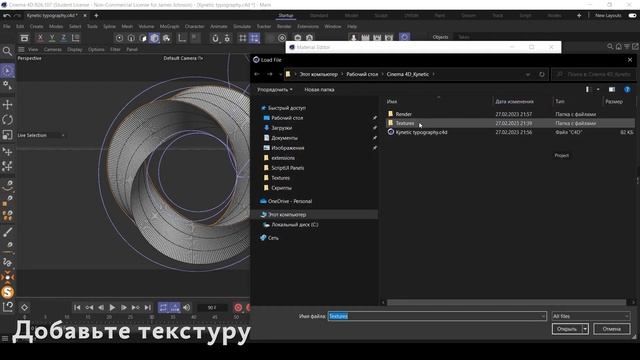Click the orange S icon in left toolbar
Image resolution: width=640 pixels, height=360 pixels.
7,292
